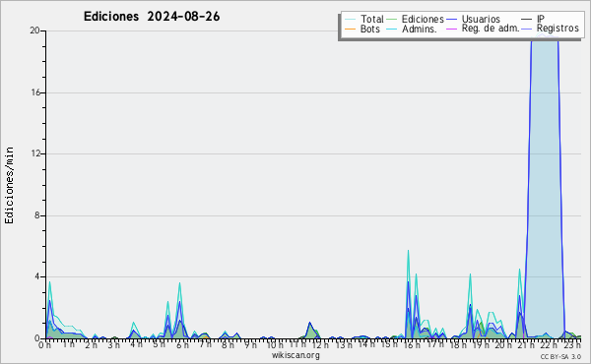The height and width of the screenshot is (364, 591).
Task: Click the x-axis label '22 h'
Action: tap(549, 344)
